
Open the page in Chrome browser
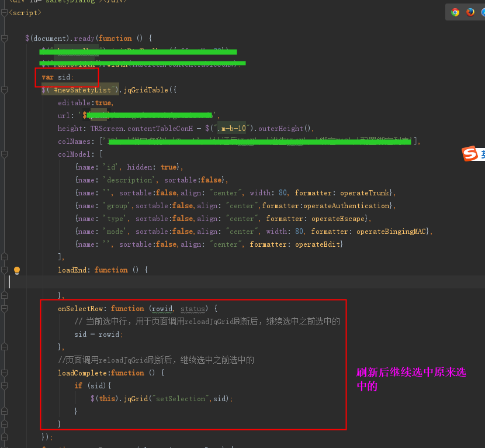point(455,12)
